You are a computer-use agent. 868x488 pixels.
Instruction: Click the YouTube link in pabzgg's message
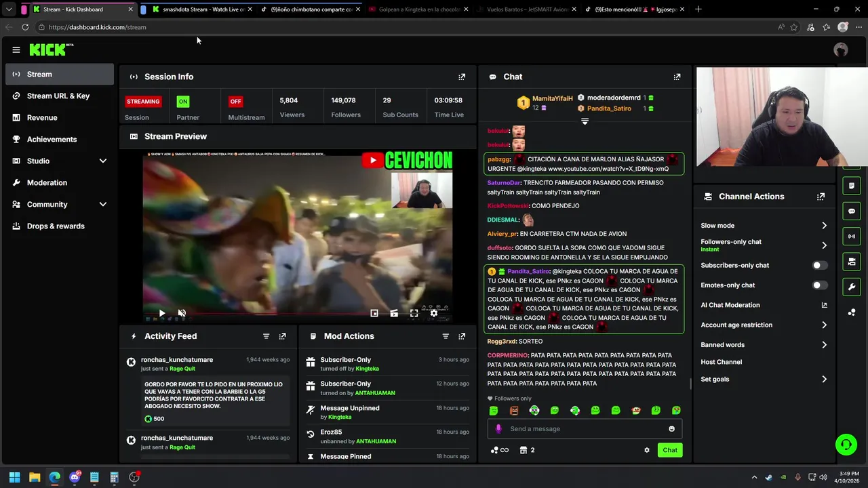pyautogui.click(x=608, y=169)
